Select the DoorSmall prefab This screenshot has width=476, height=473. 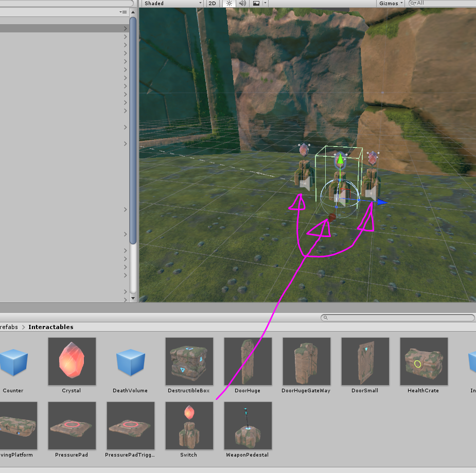(x=365, y=361)
